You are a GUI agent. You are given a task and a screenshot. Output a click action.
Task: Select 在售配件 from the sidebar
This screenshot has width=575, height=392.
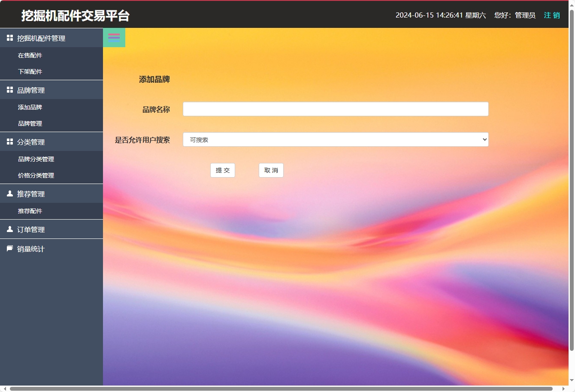(x=30, y=55)
